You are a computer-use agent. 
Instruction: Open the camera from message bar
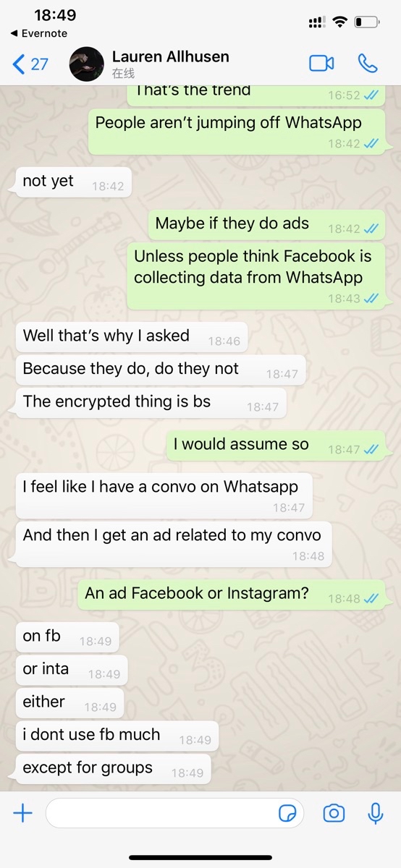pyautogui.click(x=334, y=814)
